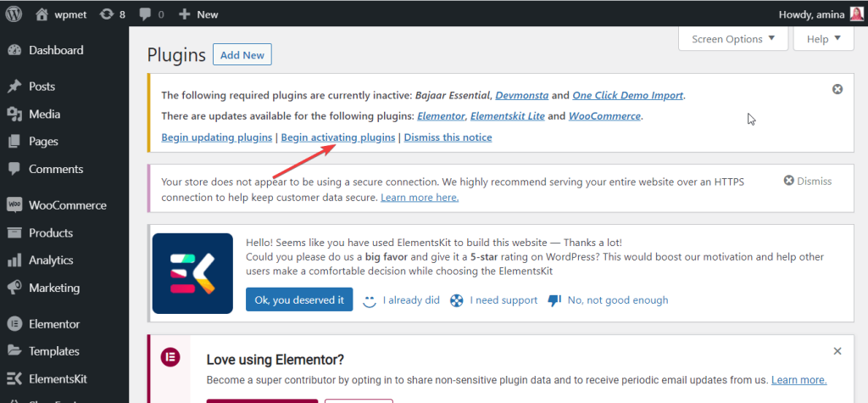Open the updates icon showing 8

coord(106,14)
